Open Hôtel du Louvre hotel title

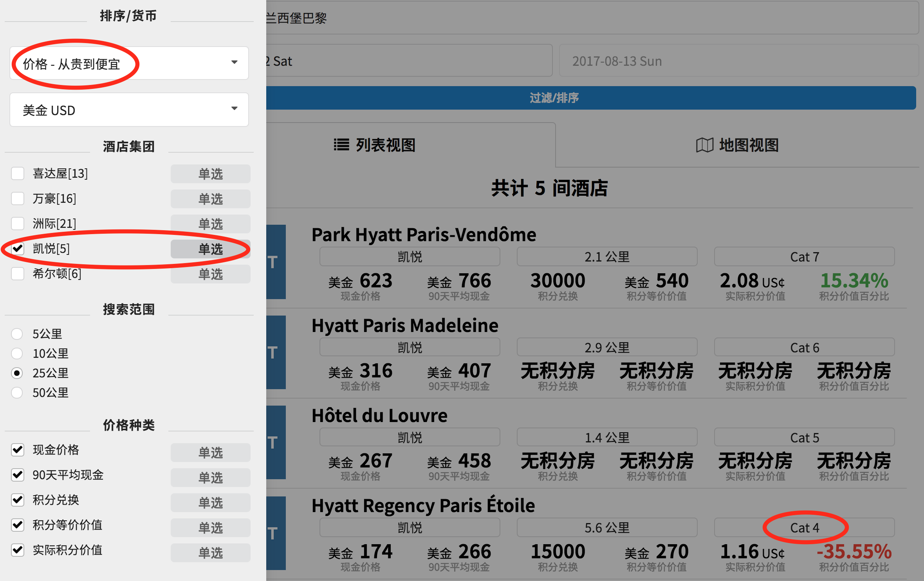coord(379,415)
